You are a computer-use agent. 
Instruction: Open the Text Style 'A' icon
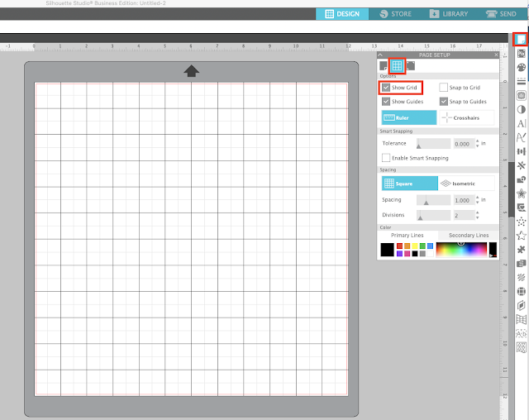click(x=522, y=123)
